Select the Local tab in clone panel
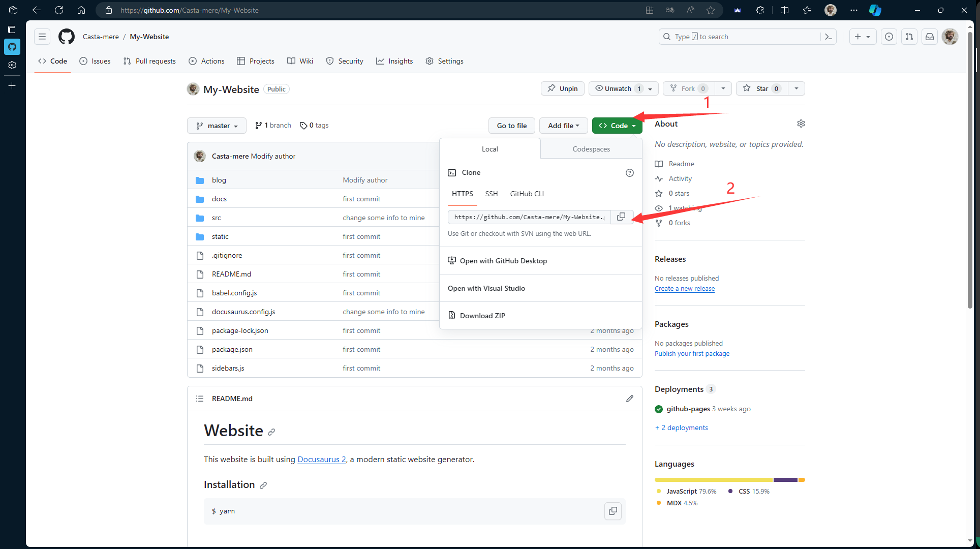This screenshot has height=549, width=980. [x=489, y=149]
